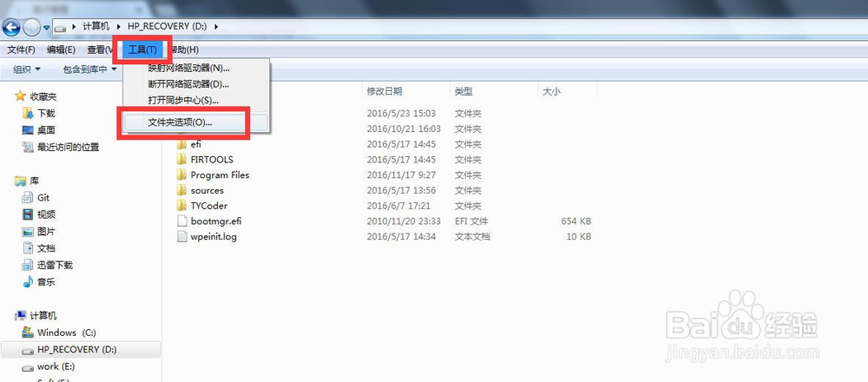The height and width of the screenshot is (382, 868).
Task: Sort by the 类型 column header
Action: 464,91
